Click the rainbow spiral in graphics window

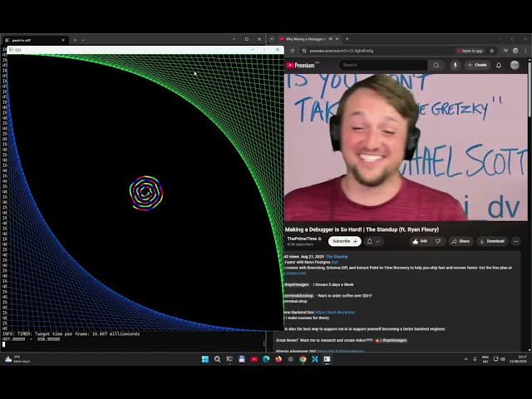click(x=146, y=193)
